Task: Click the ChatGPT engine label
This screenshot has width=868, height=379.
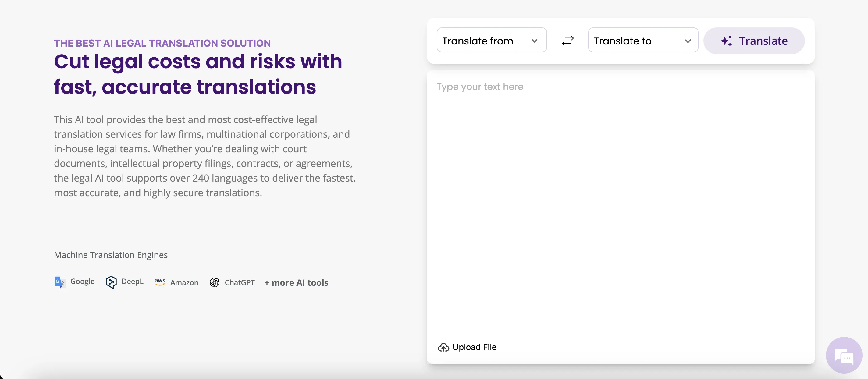Action: point(239,283)
